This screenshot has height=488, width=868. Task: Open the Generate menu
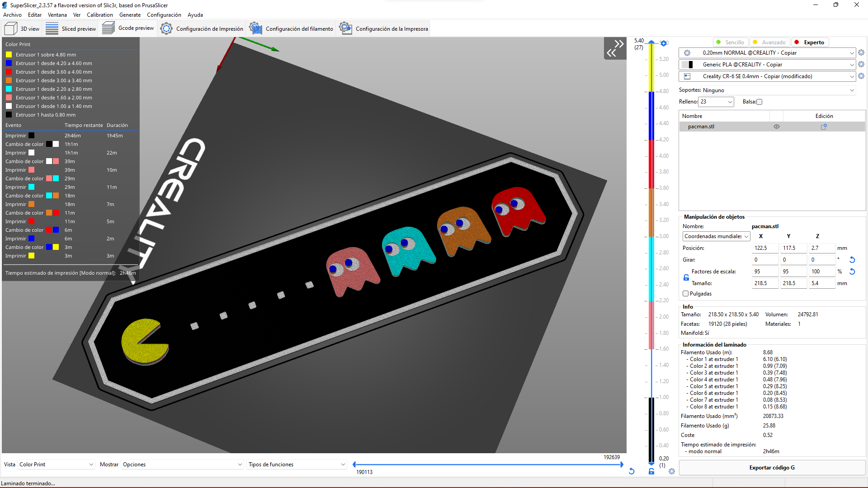click(x=130, y=15)
